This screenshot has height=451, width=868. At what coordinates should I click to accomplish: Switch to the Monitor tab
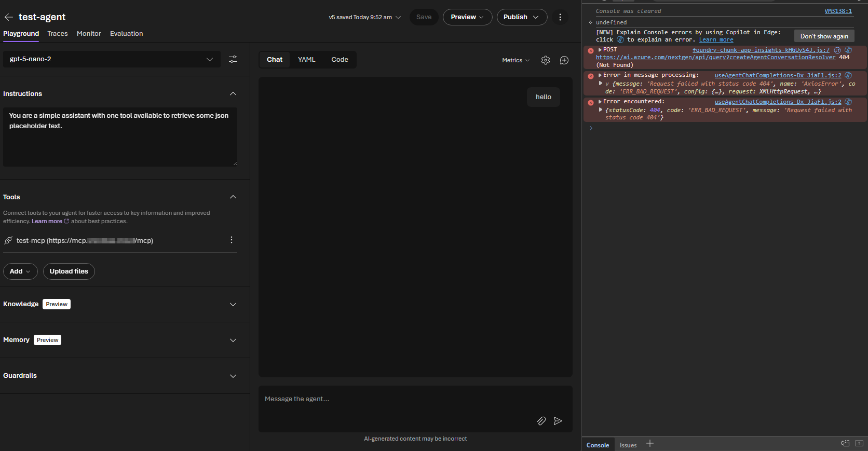click(x=89, y=34)
